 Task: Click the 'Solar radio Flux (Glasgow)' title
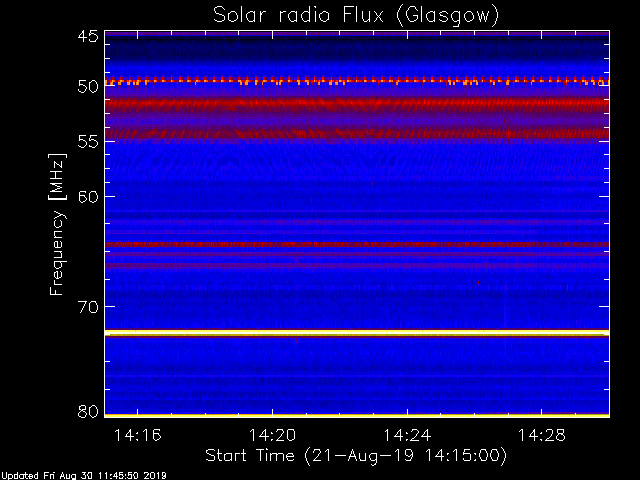(x=356, y=16)
